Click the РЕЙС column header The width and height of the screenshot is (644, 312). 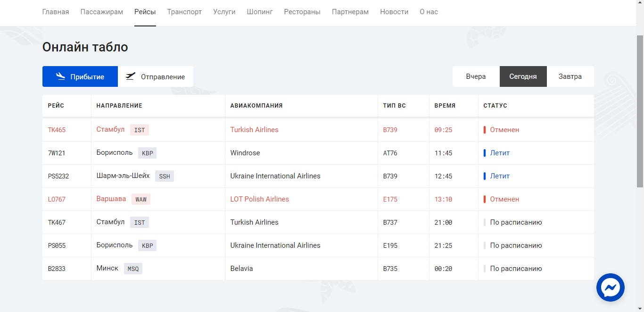click(x=56, y=106)
